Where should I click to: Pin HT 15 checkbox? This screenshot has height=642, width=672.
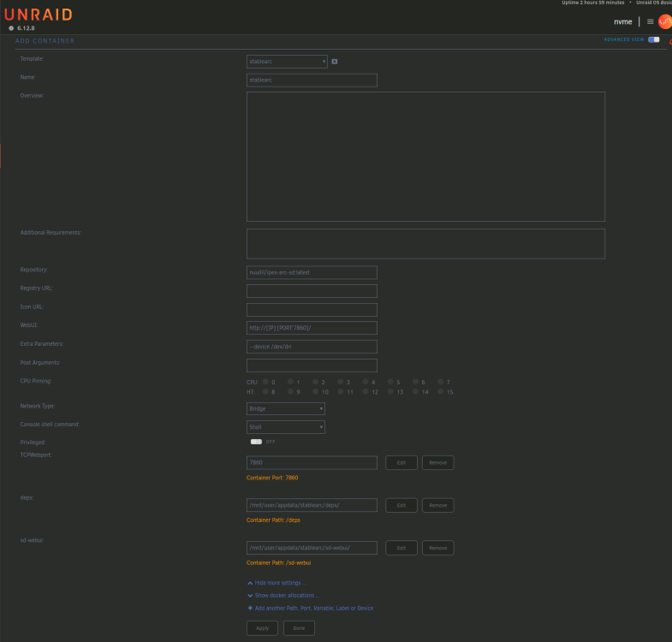tap(441, 391)
